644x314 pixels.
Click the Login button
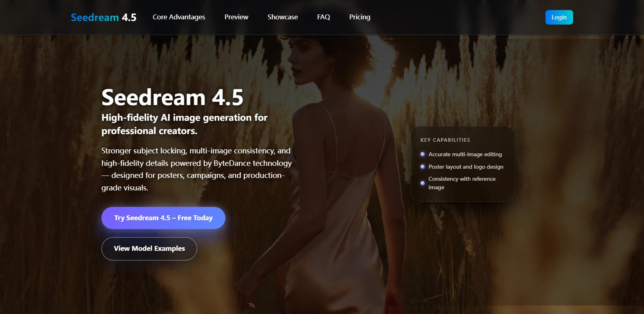tap(559, 17)
